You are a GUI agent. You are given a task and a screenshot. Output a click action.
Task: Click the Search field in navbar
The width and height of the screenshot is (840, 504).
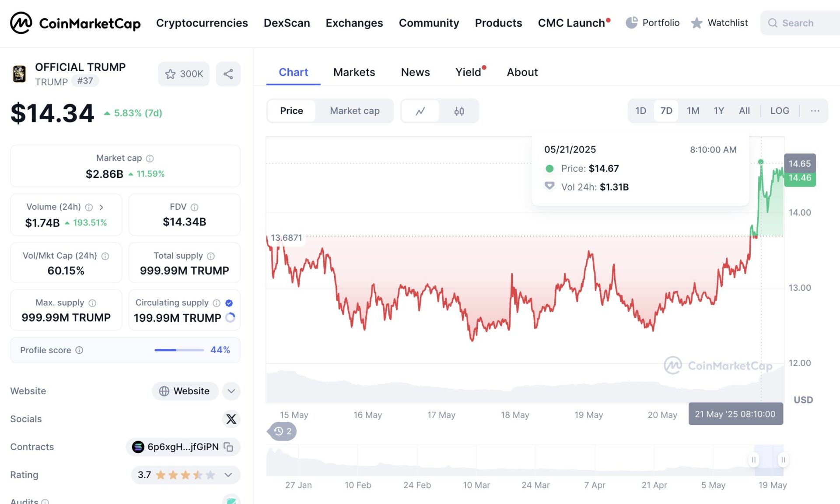pos(801,23)
